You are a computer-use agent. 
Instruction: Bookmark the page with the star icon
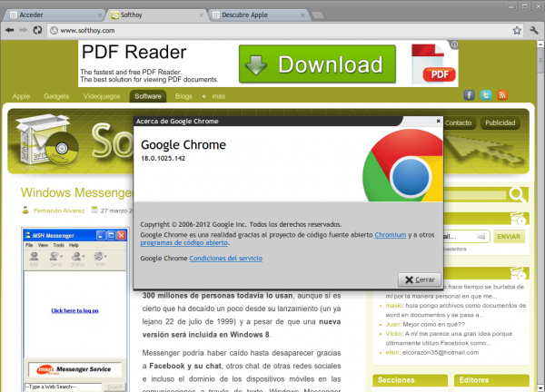517,31
